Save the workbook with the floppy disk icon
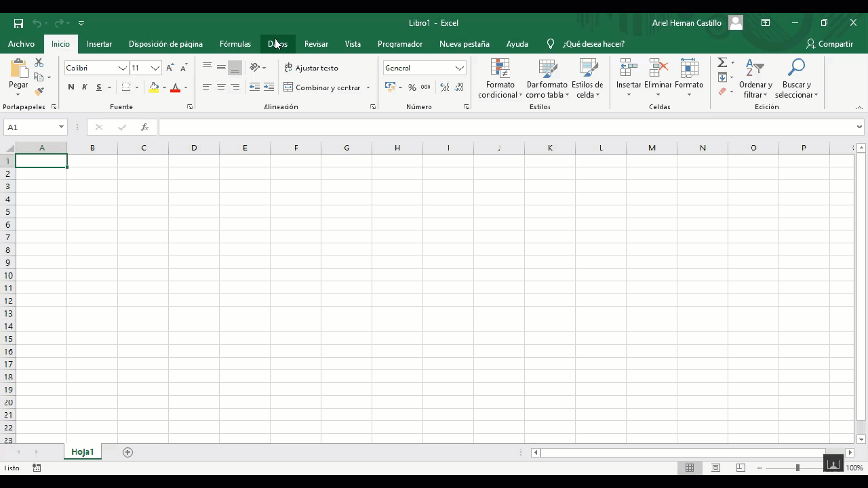 coord(18,23)
